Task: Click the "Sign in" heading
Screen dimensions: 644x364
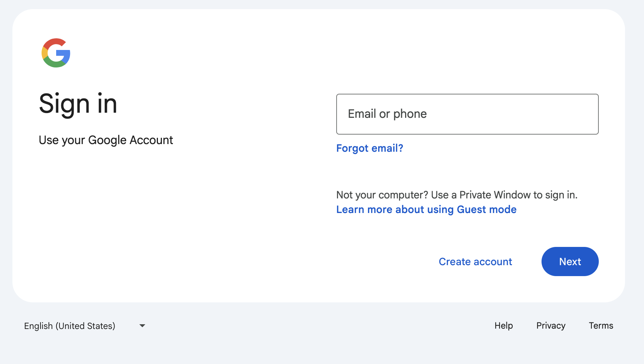Action: point(78,104)
